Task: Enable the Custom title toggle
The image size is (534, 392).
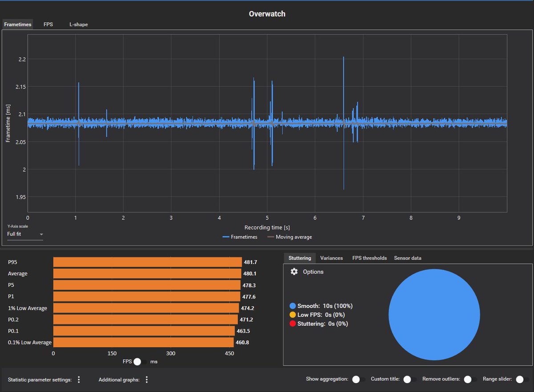Action: (408, 379)
